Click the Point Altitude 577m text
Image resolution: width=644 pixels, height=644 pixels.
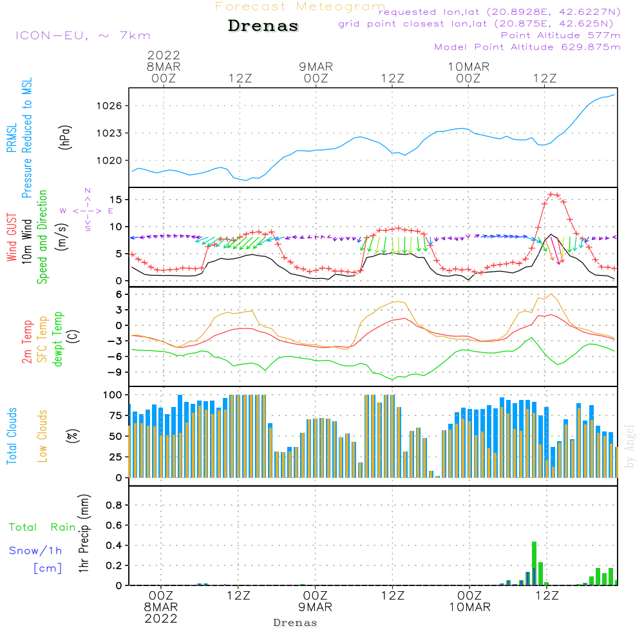coord(561,35)
